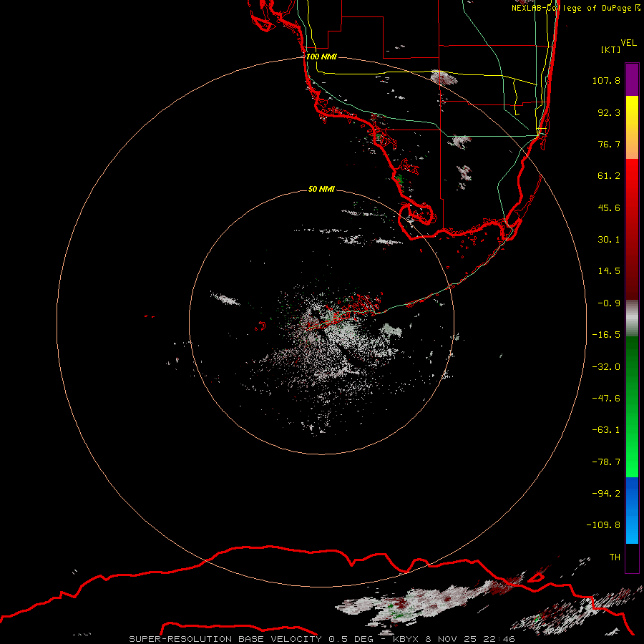Pick the black TH segment of color bar
This screenshot has height=644, width=644.
(632, 558)
